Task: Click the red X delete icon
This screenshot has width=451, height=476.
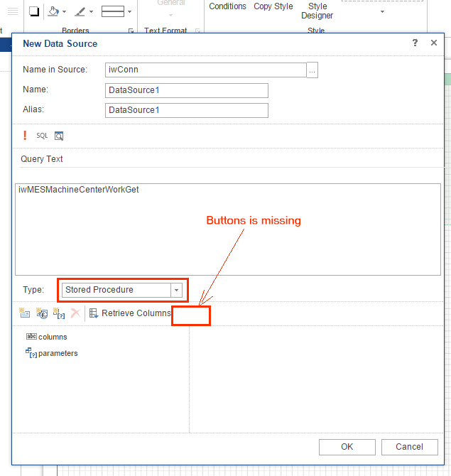Action: point(75,313)
